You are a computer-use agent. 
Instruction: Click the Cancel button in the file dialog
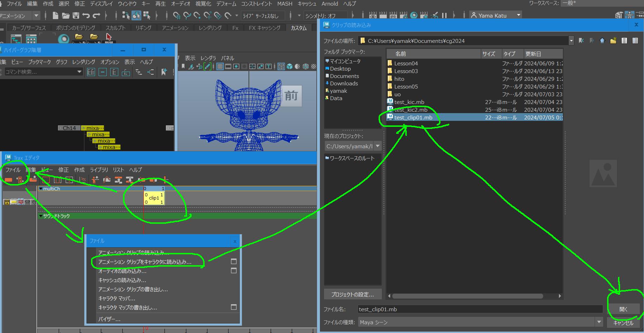623,322
